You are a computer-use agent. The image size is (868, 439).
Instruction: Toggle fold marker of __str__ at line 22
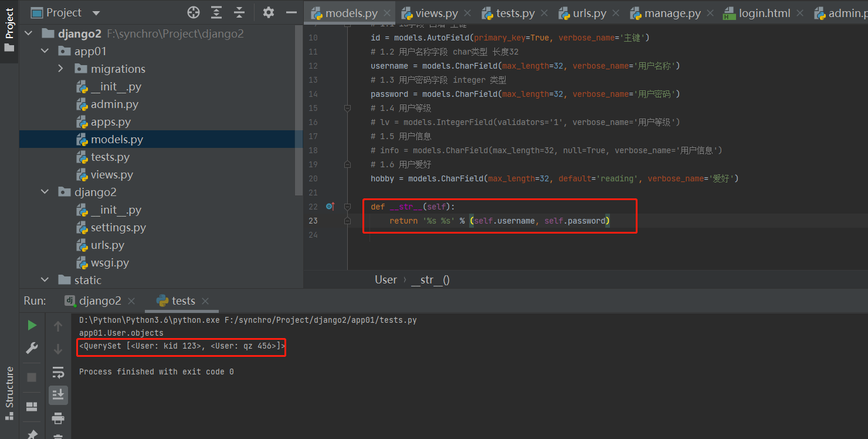pyautogui.click(x=347, y=207)
